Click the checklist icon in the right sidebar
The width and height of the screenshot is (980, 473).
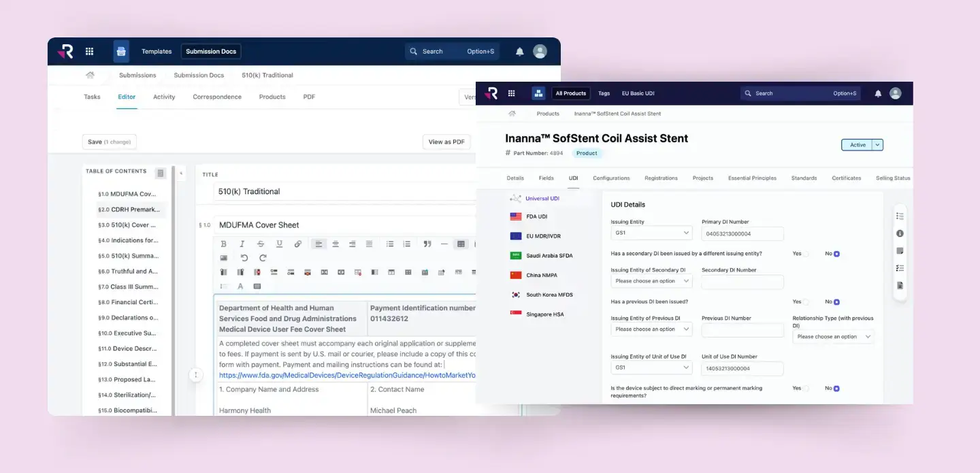click(x=900, y=267)
